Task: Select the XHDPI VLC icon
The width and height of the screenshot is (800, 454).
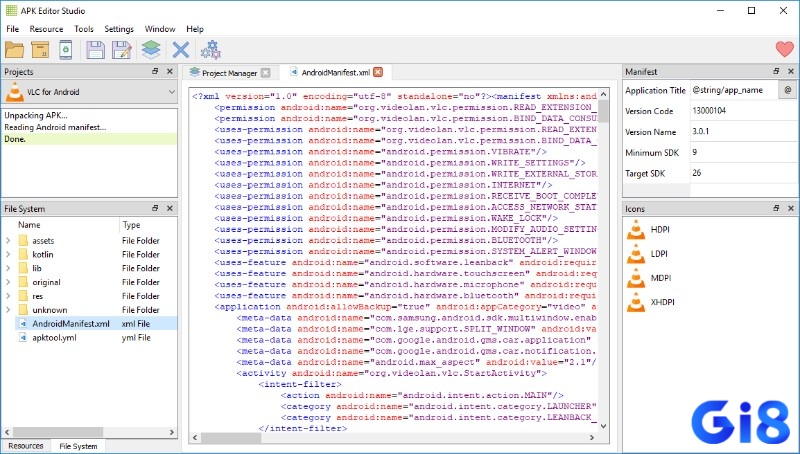Action: [636, 302]
